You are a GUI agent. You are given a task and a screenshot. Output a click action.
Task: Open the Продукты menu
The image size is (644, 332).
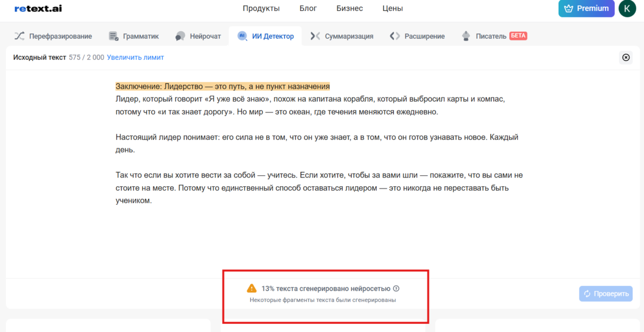261,8
